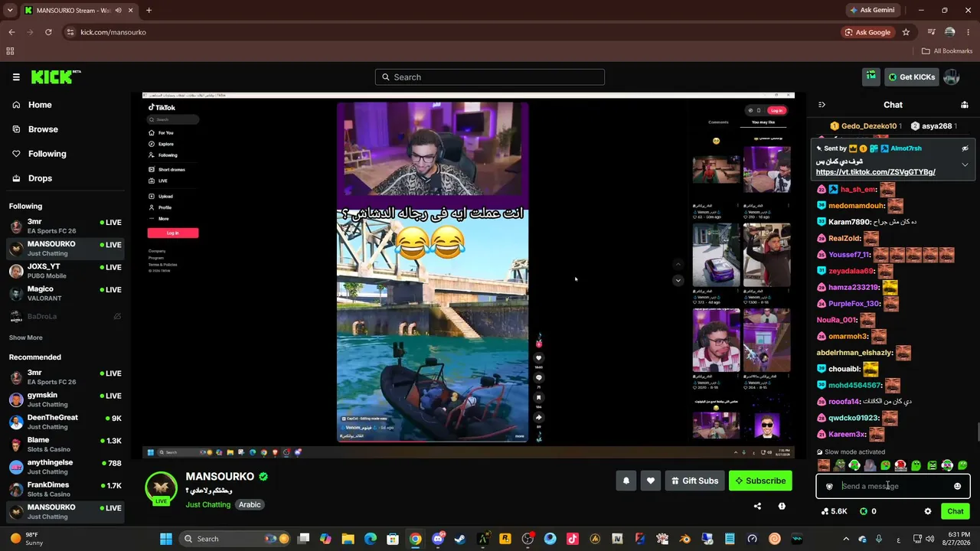Open JOXS_YT channel from Following list

point(65,271)
